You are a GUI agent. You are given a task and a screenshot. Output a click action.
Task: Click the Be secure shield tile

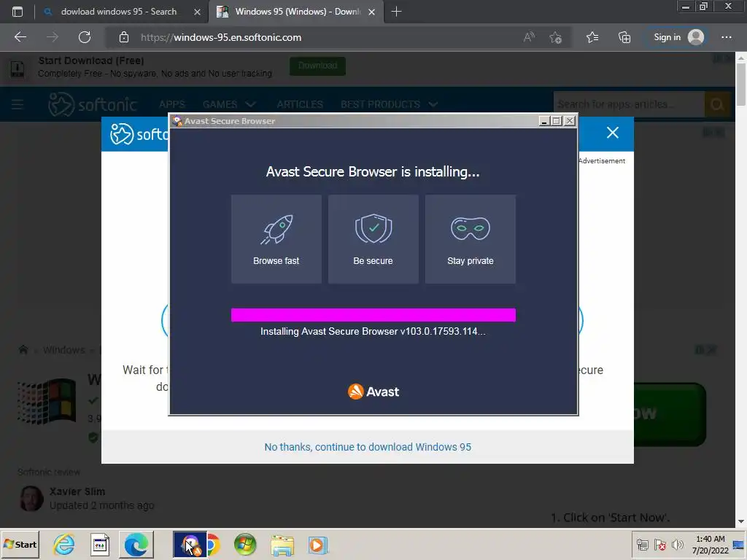pyautogui.click(x=373, y=239)
